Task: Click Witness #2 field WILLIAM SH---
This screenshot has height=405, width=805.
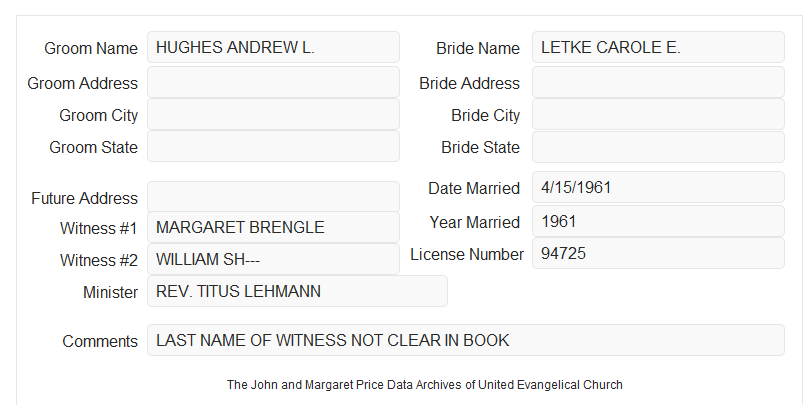Action: 273,259
